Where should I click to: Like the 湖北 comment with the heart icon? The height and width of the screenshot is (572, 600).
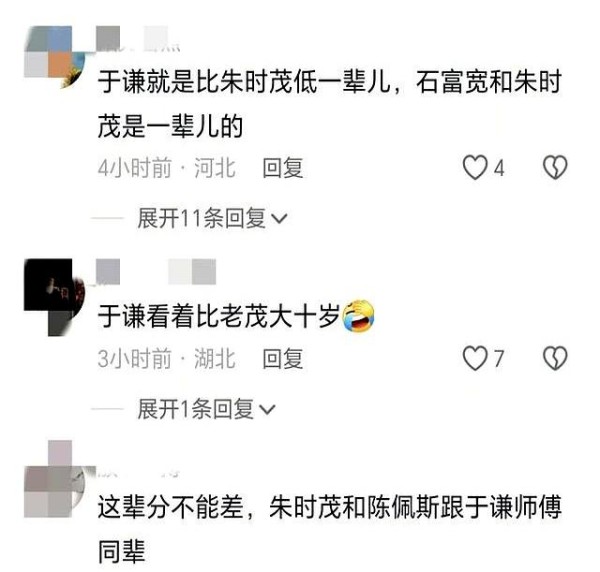475,359
